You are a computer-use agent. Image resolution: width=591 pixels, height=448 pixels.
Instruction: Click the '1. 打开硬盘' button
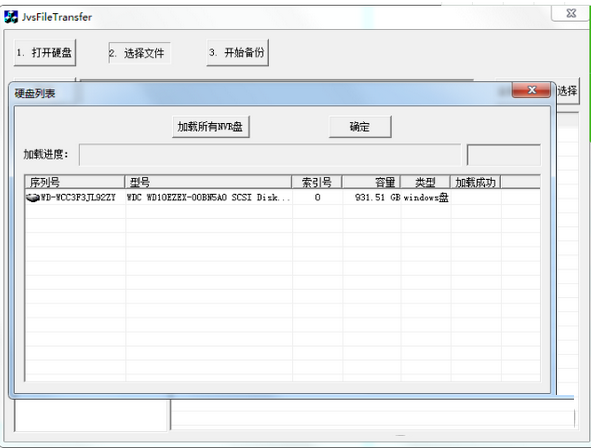[44, 53]
